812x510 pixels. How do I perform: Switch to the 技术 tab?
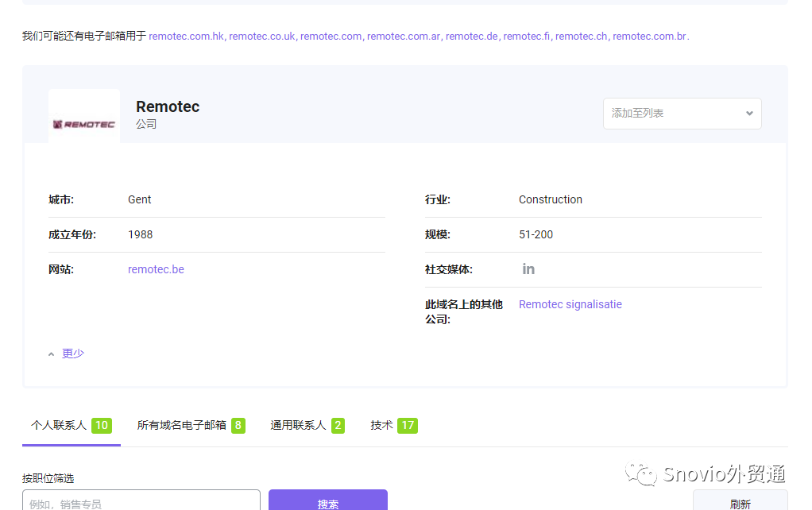[393, 426]
